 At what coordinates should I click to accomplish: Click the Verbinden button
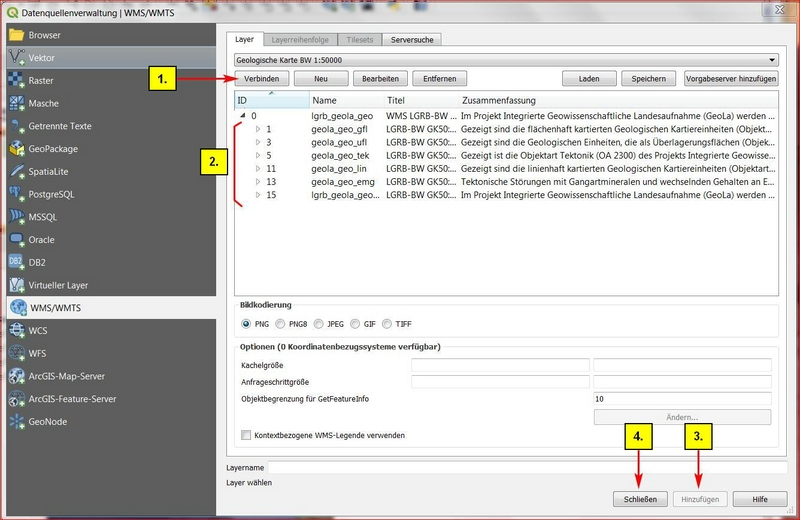[x=261, y=78]
